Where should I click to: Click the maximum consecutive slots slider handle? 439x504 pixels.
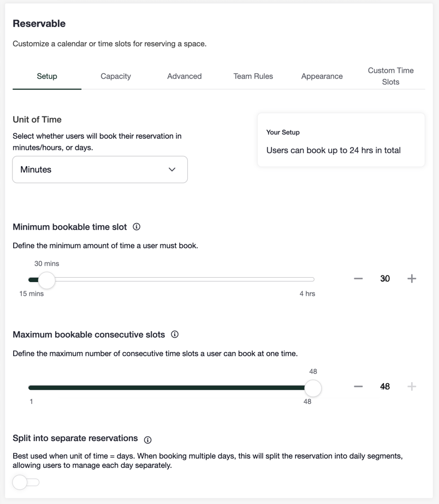[x=313, y=388]
